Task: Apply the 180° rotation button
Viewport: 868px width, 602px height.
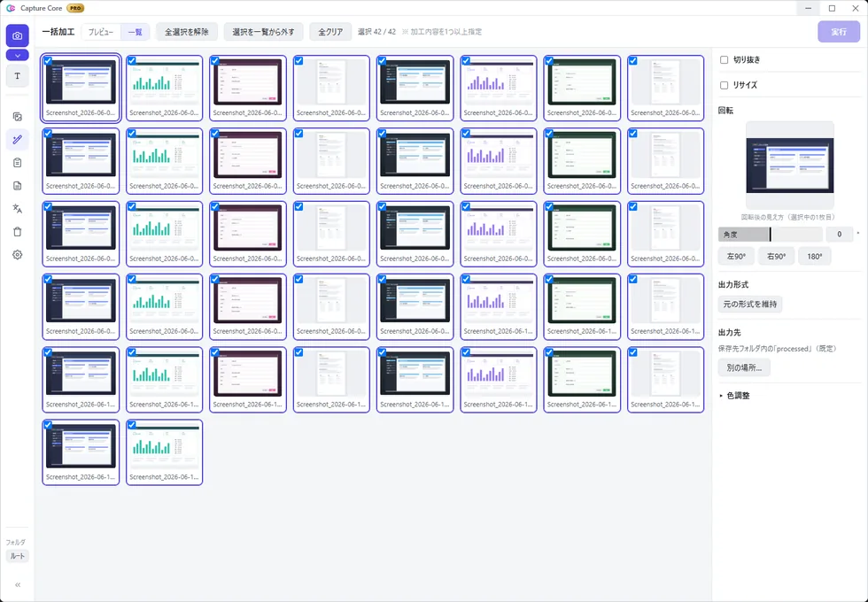Action: click(x=814, y=256)
